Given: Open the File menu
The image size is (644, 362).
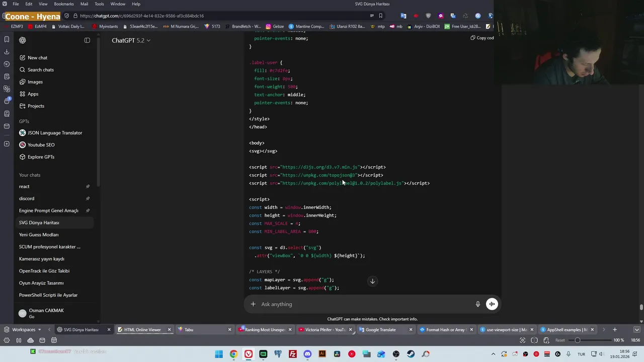Looking at the screenshot, I should (16, 4).
